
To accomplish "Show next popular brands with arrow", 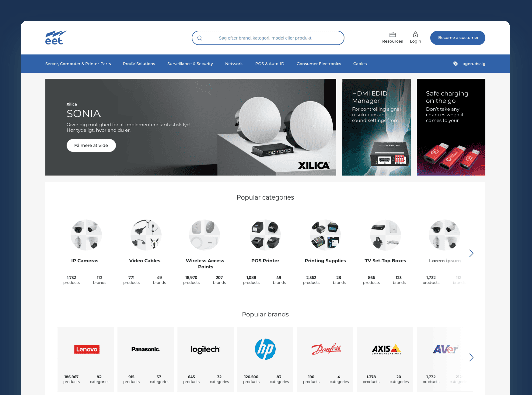I will 471,358.
